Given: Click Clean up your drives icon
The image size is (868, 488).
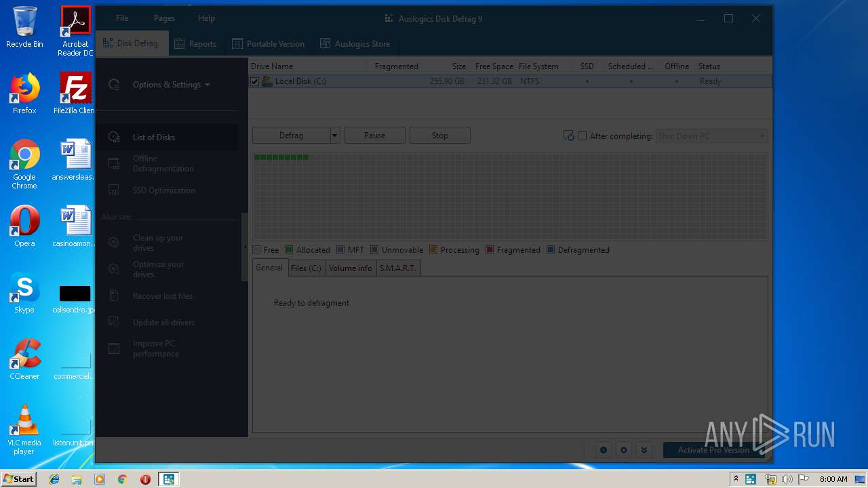Looking at the screenshot, I should click(x=115, y=243).
